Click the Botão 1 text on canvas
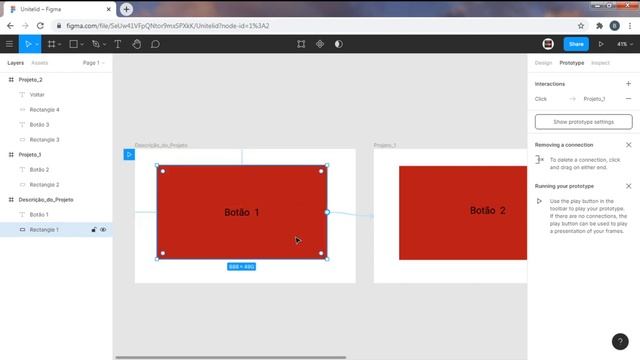Viewport: 640px width, 360px height. click(x=242, y=212)
